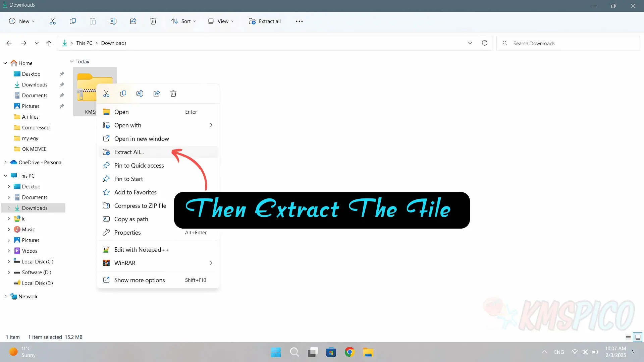Go up one folder level arrow
Image resolution: width=644 pixels, height=362 pixels.
click(x=49, y=43)
